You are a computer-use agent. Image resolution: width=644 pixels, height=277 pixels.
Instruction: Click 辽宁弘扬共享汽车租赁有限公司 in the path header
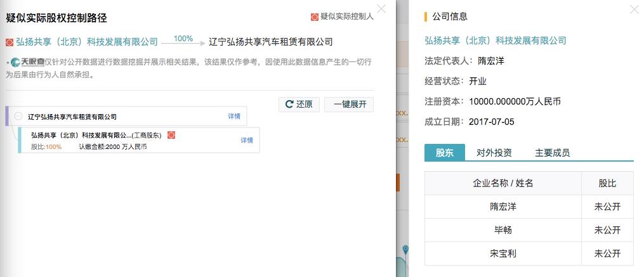point(271,41)
